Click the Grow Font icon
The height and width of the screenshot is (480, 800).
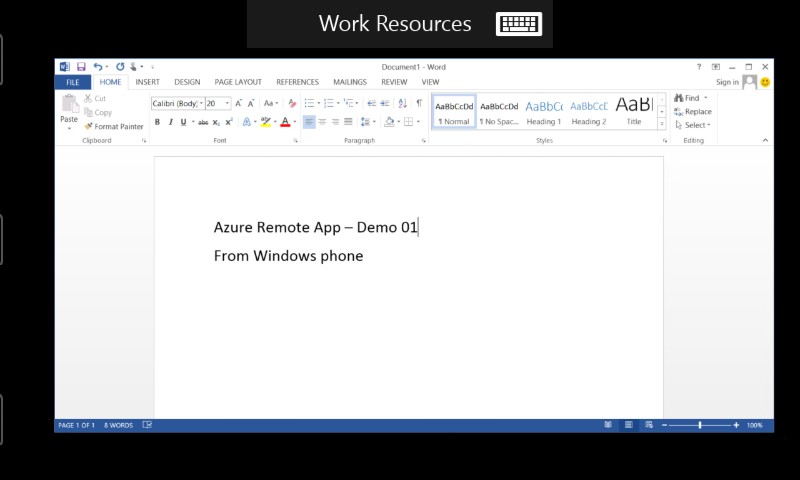coord(238,103)
